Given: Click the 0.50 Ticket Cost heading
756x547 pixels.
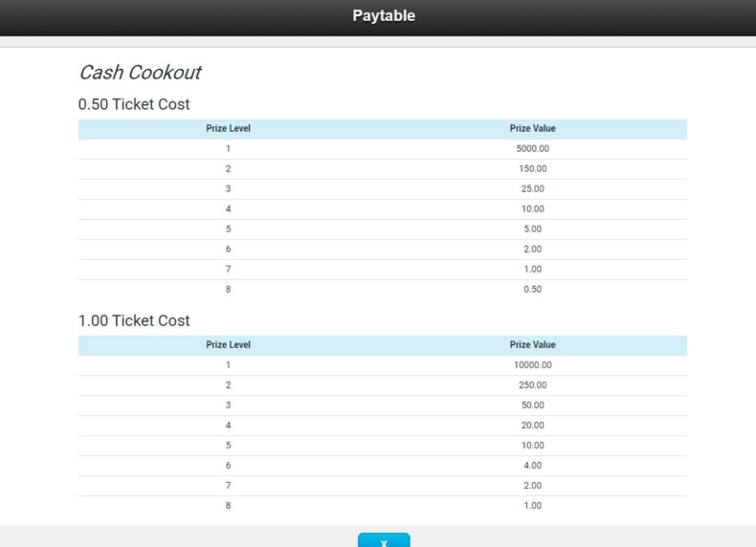Looking at the screenshot, I should pyautogui.click(x=134, y=104).
